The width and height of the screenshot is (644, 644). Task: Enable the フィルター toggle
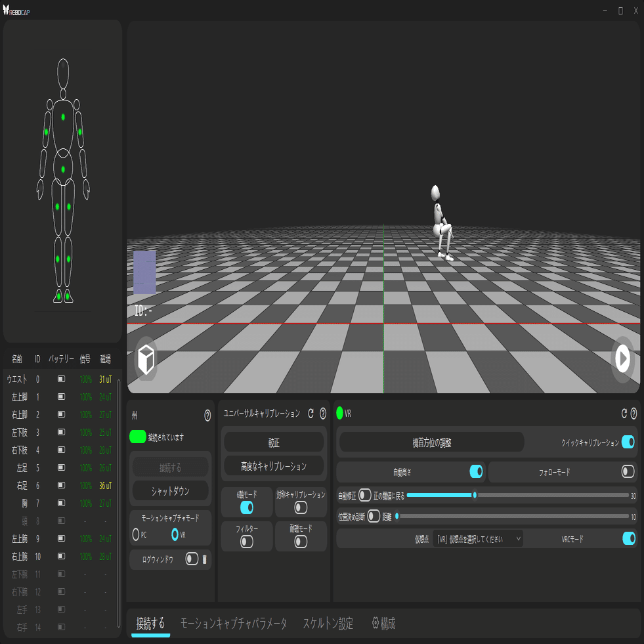[x=247, y=541]
